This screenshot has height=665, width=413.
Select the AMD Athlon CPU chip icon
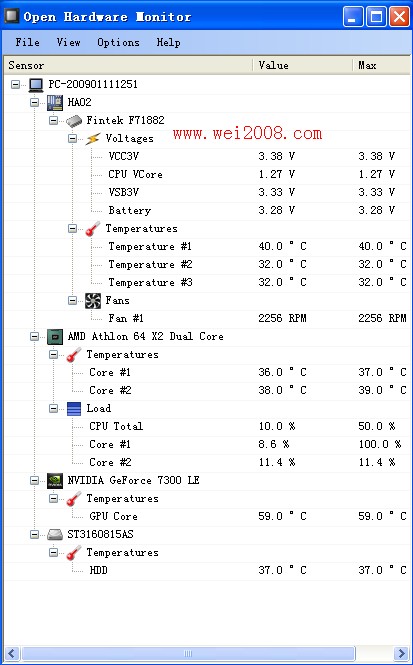click(x=55, y=337)
